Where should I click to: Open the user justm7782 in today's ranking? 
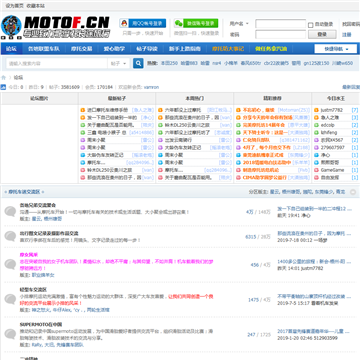click(x=332, y=110)
